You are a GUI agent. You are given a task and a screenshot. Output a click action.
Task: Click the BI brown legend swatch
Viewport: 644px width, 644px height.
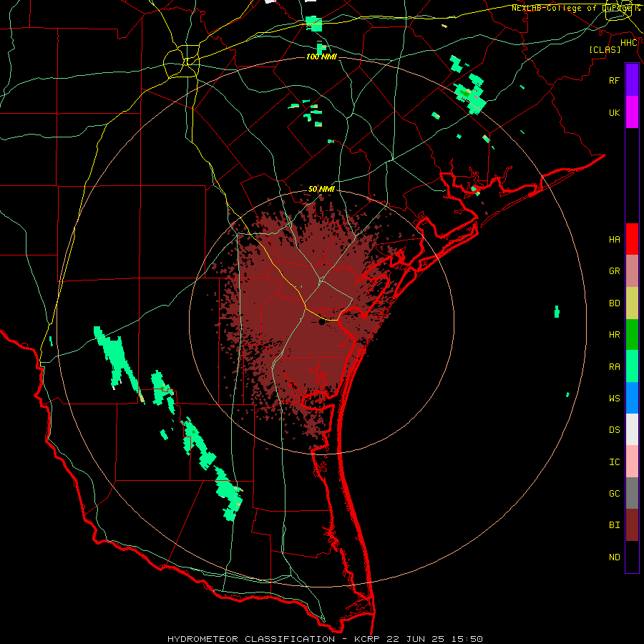[632, 525]
